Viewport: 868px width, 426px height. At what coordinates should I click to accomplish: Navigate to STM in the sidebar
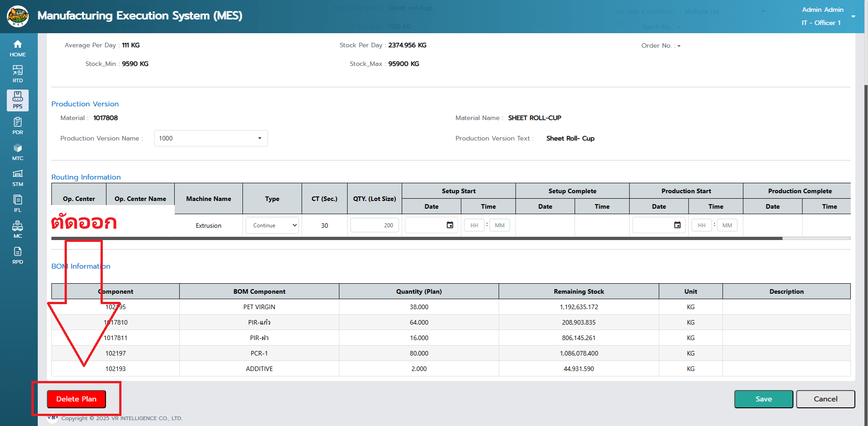pyautogui.click(x=18, y=178)
